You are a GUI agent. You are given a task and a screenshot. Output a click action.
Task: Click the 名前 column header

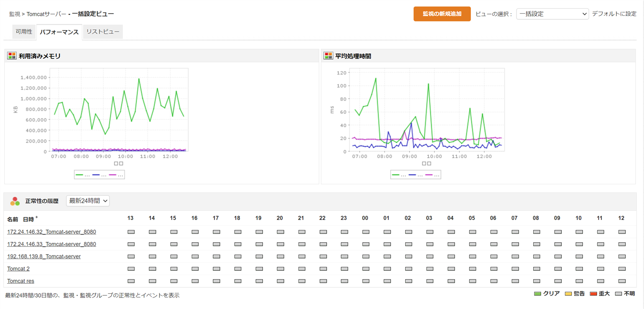(x=13, y=219)
